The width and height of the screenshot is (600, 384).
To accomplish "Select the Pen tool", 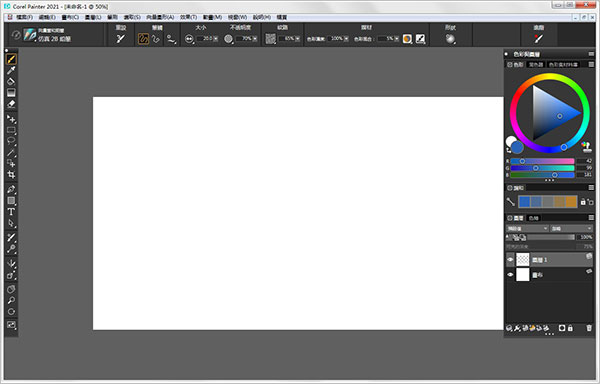I will [11, 190].
